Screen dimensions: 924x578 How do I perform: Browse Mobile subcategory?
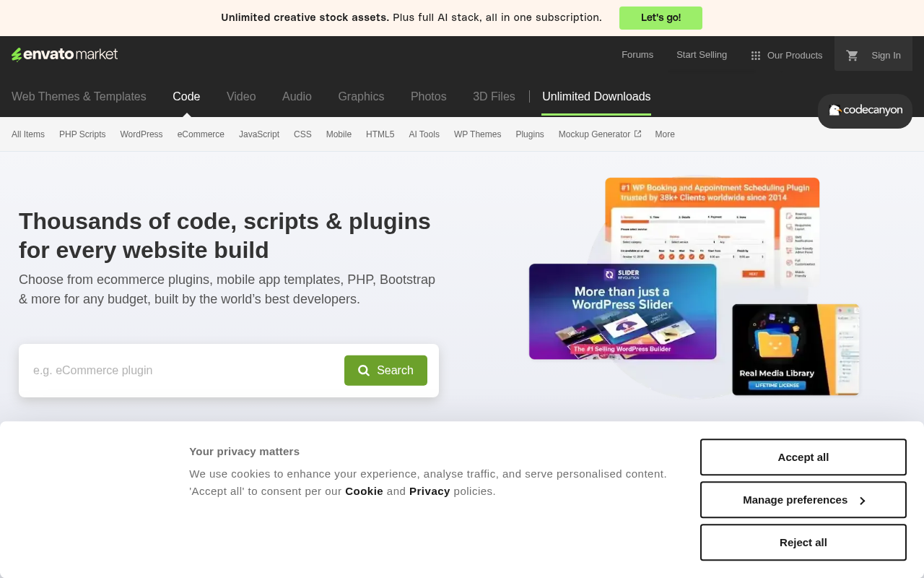tap(339, 134)
